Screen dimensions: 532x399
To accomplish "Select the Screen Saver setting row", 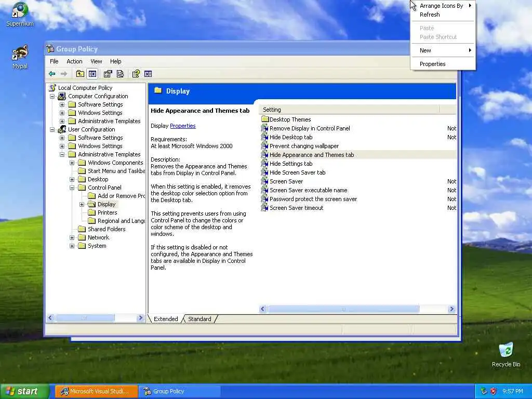I will tap(358, 181).
